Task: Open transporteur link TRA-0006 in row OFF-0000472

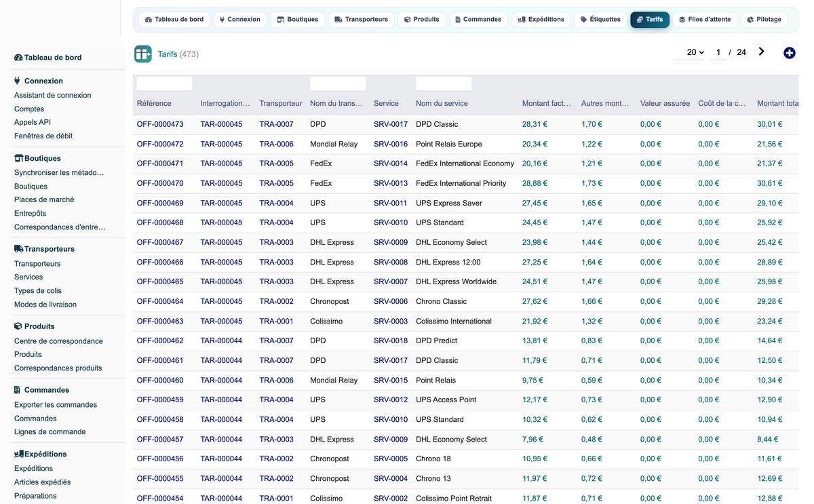Action: 277,144
